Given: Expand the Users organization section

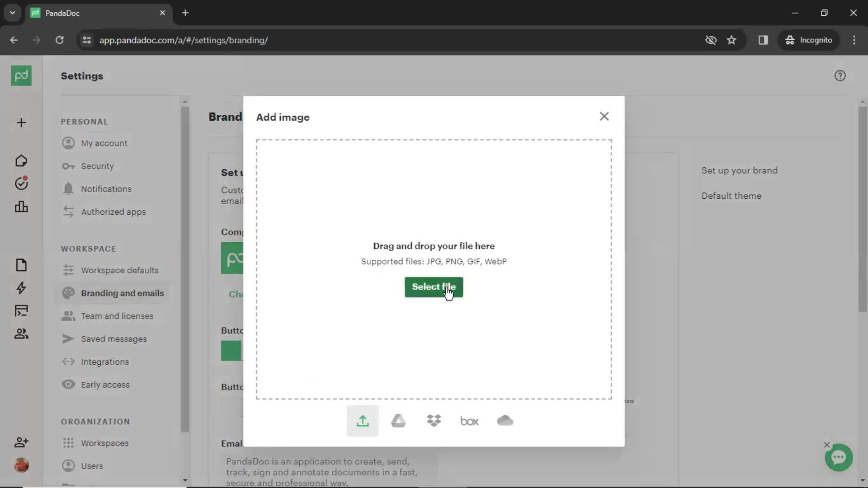Looking at the screenshot, I should pos(92,465).
